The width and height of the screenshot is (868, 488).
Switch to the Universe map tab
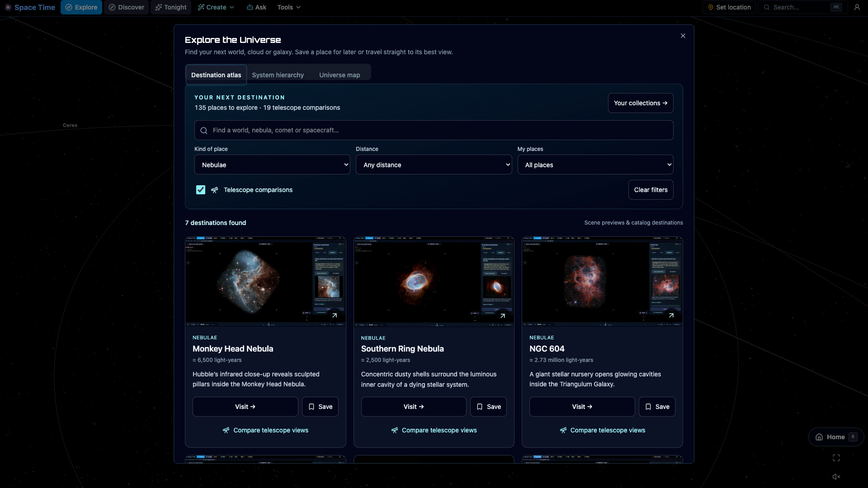tap(340, 75)
